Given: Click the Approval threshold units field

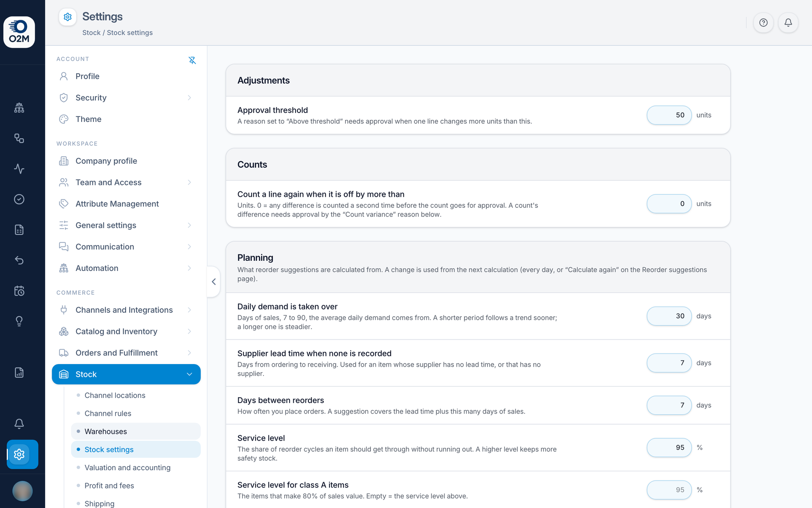Looking at the screenshot, I should (x=669, y=115).
